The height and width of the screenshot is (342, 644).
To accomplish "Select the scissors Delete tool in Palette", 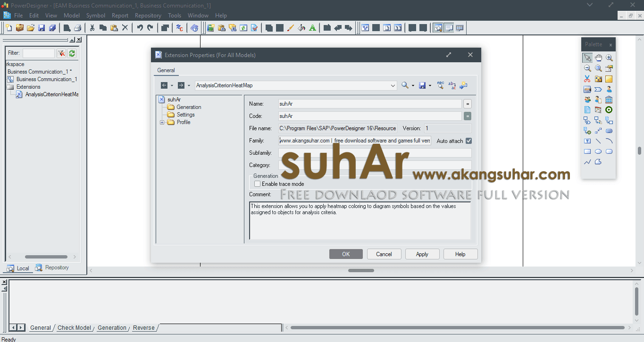I will click(x=587, y=79).
